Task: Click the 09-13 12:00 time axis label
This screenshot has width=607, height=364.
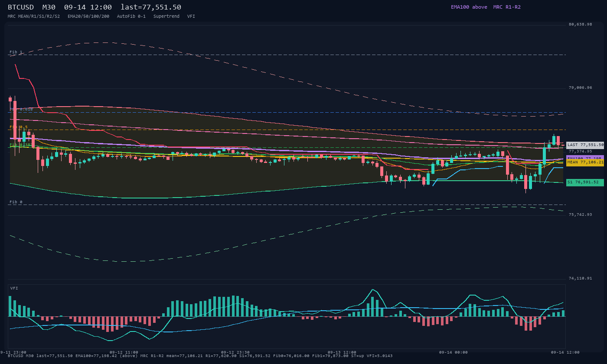Action: point(342,352)
